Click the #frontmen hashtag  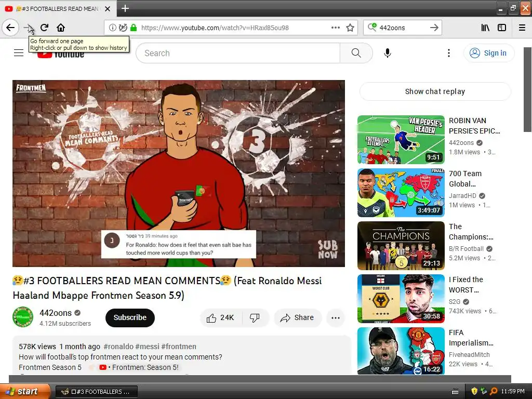[179, 347]
